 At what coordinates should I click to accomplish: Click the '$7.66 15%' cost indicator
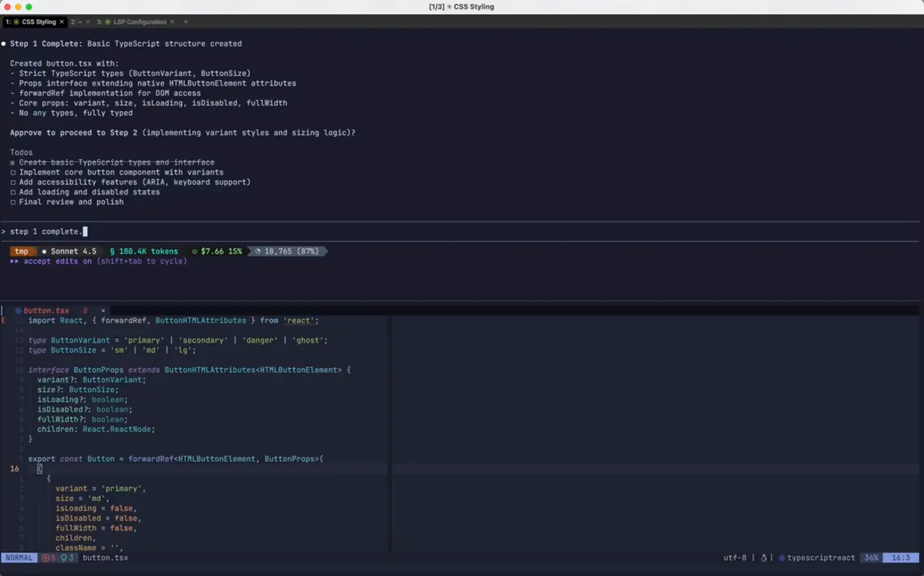(217, 251)
